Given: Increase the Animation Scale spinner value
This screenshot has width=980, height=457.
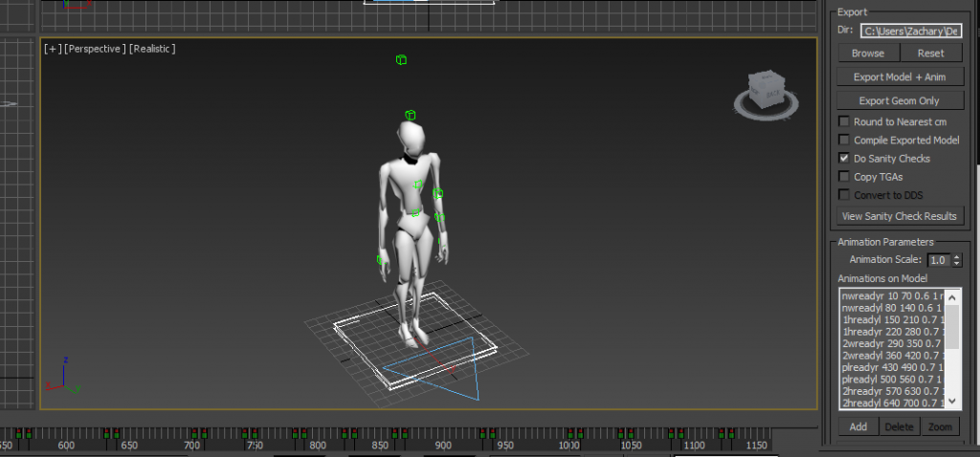Looking at the screenshot, I should [x=957, y=256].
